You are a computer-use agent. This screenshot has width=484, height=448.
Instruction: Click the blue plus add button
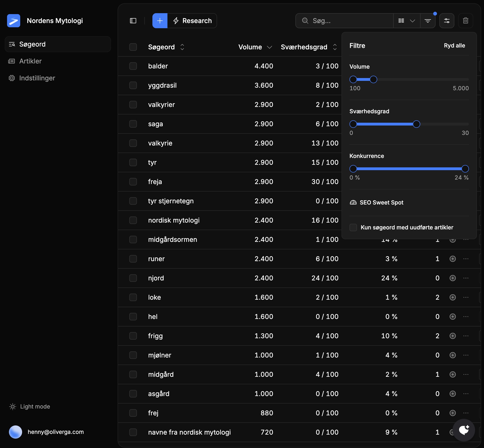[160, 21]
